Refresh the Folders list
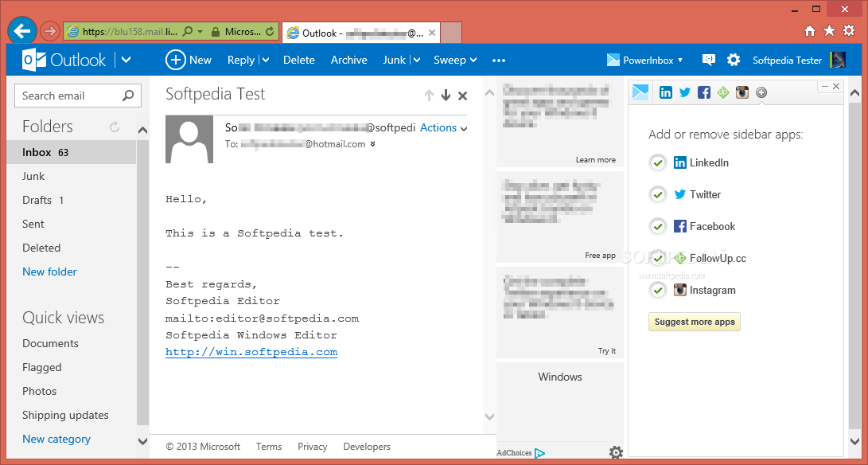The image size is (868, 465). click(115, 127)
